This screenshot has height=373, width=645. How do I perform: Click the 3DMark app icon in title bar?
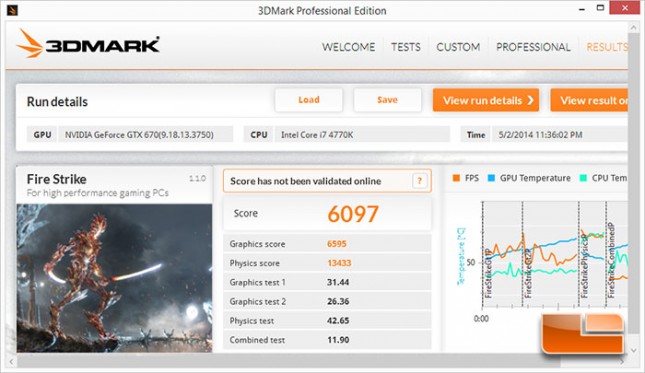pos(12,10)
